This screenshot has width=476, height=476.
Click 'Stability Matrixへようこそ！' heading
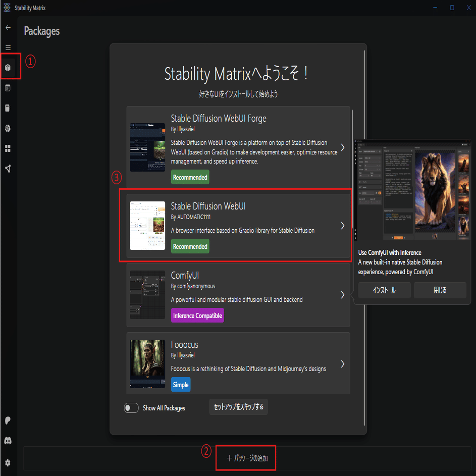(236, 74)
